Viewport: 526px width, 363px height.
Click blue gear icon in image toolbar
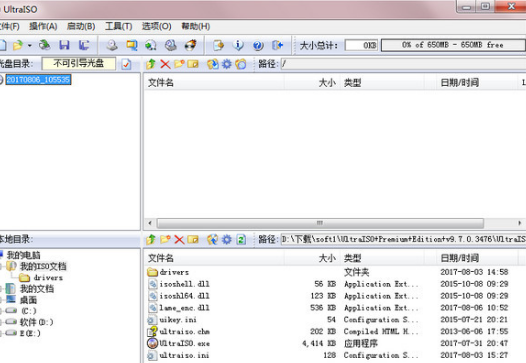227,64
